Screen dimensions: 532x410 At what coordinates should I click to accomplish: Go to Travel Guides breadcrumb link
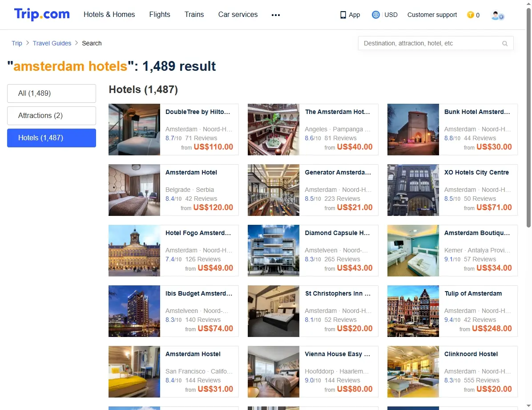click(x=52, y=43)
